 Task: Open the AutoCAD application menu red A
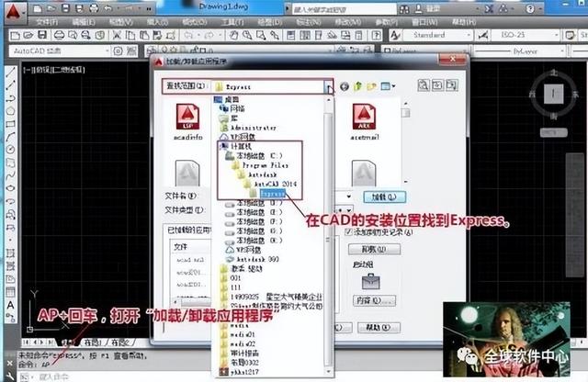(14, 11)
